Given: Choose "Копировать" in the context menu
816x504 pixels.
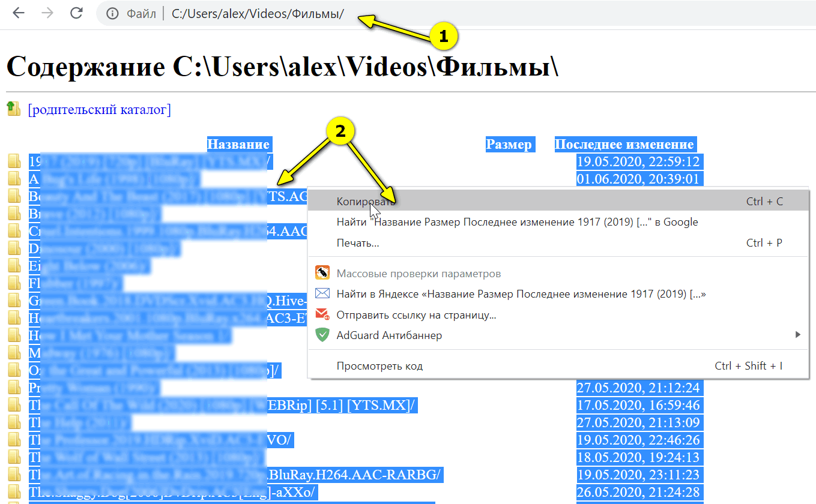Looking at the screenshot, I should coord(558,201).
